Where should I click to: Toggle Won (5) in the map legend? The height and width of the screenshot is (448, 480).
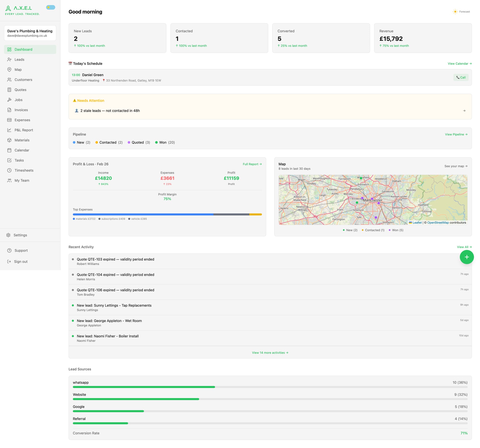point(396,230)
